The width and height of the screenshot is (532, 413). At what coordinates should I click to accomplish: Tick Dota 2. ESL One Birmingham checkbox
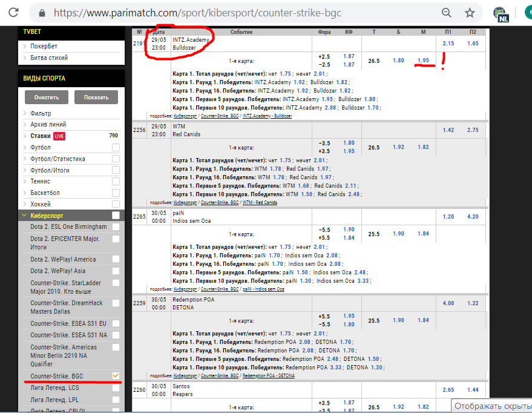click(116, 226)
